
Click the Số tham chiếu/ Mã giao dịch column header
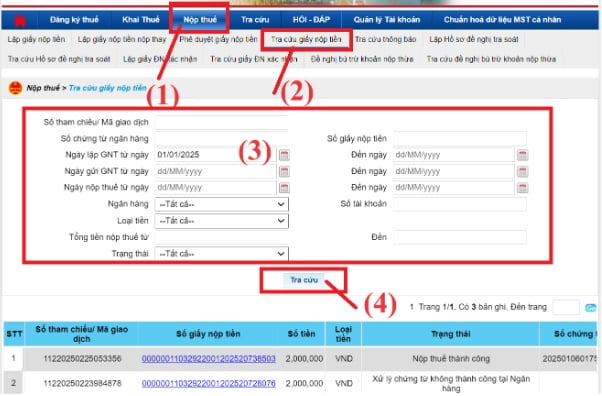(81, 334)
